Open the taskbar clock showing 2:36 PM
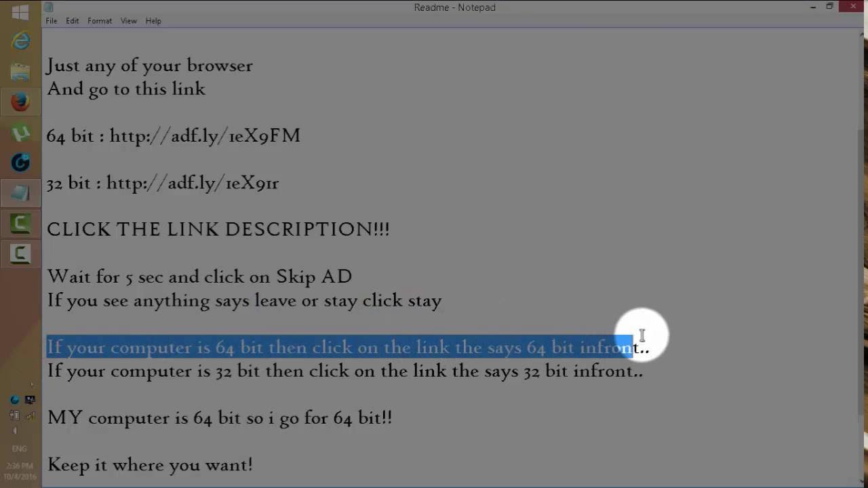The width and height of the screenshot is (868, 488). tap(20, 471)
